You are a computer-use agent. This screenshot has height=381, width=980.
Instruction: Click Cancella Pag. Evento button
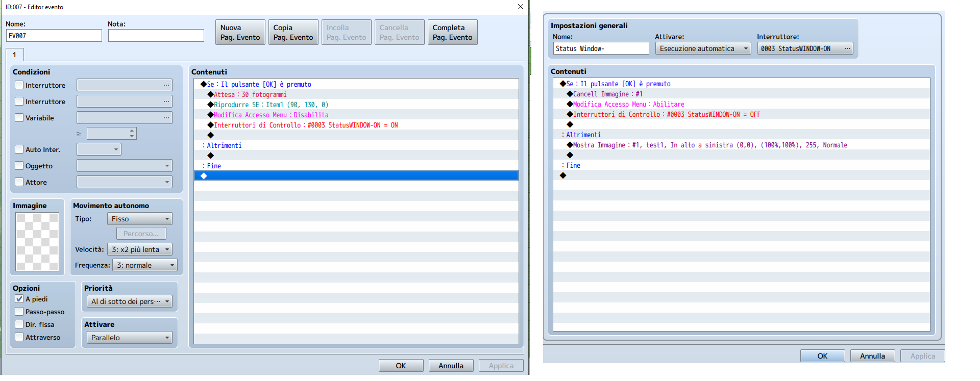(400, 32)
